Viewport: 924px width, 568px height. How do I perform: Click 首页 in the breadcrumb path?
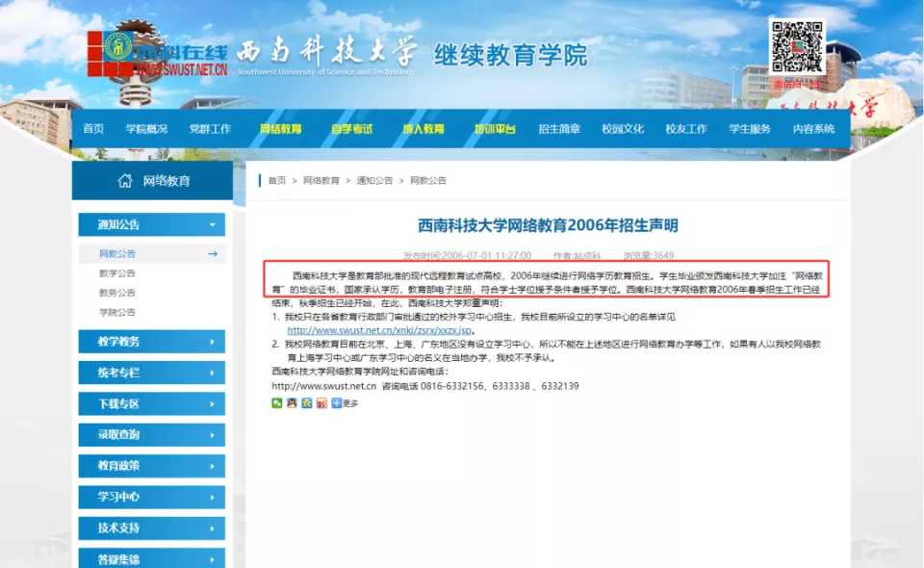(x=276, y=181)
